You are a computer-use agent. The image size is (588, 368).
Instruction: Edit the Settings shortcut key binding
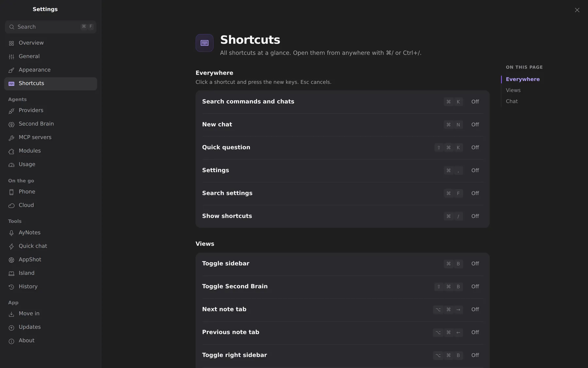coord(453,170)
